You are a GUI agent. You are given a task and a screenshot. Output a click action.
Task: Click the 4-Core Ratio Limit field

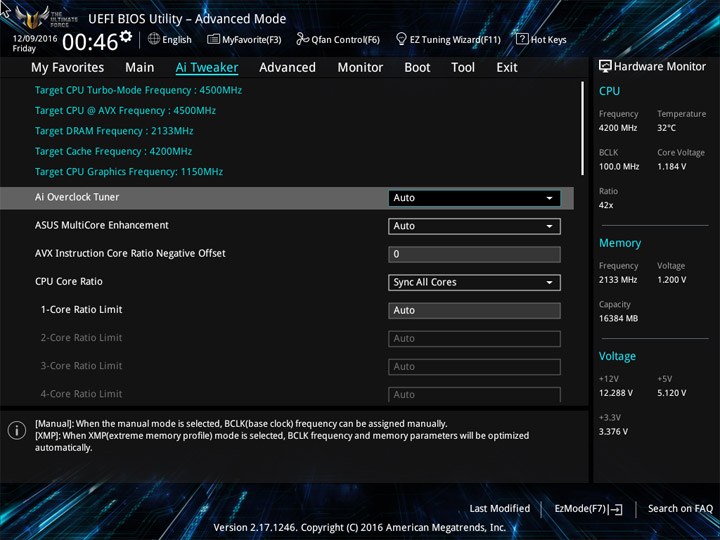point(474,394)
